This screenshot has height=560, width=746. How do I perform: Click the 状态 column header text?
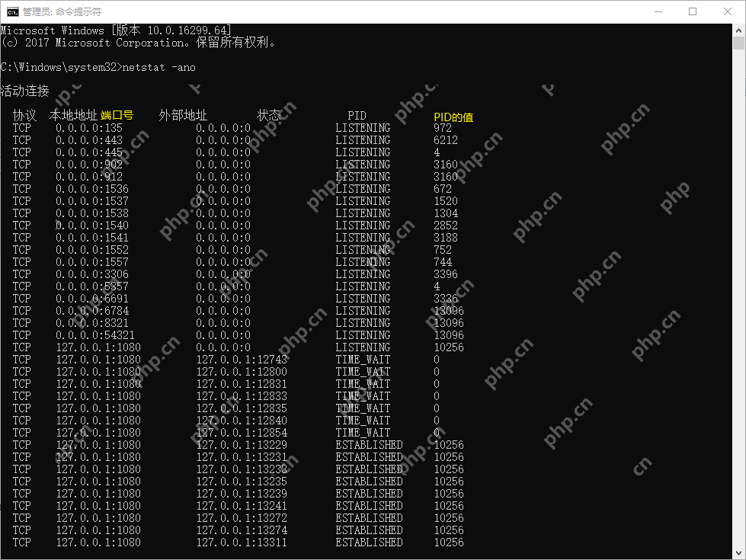click(x=268, y=115)
